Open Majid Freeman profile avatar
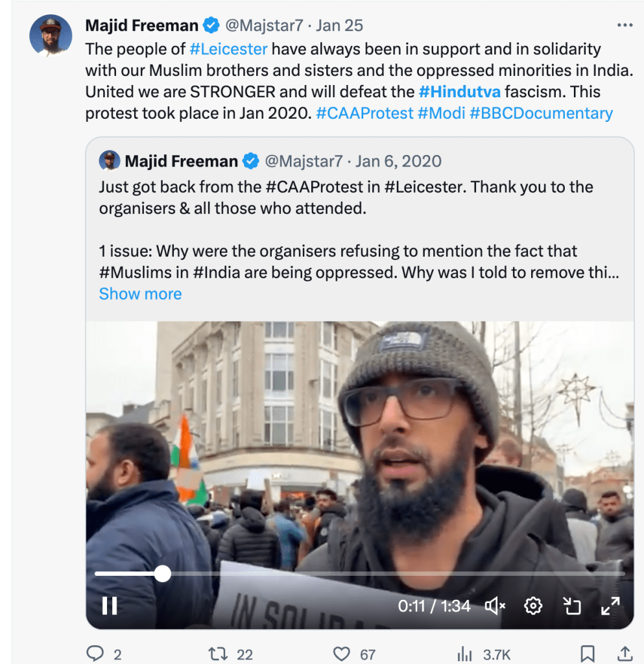This screenshot has height=664, width=644. 51,35
